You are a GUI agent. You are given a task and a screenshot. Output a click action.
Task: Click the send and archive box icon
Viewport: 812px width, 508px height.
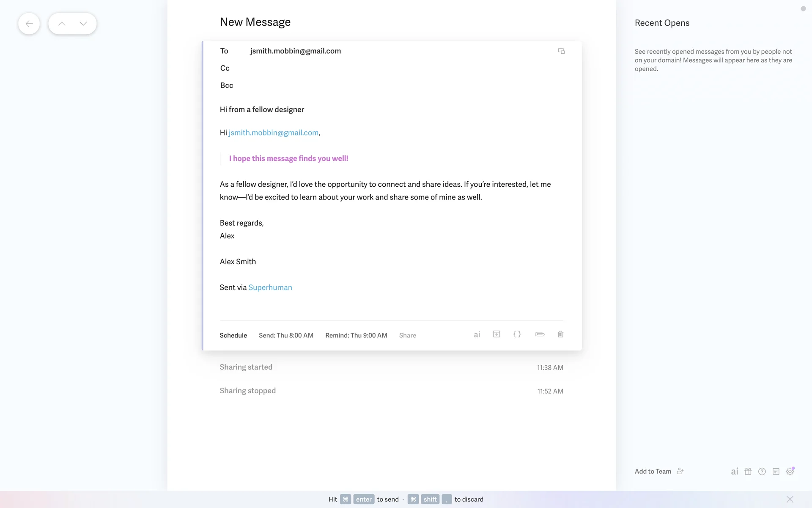(x=497, y=334)
